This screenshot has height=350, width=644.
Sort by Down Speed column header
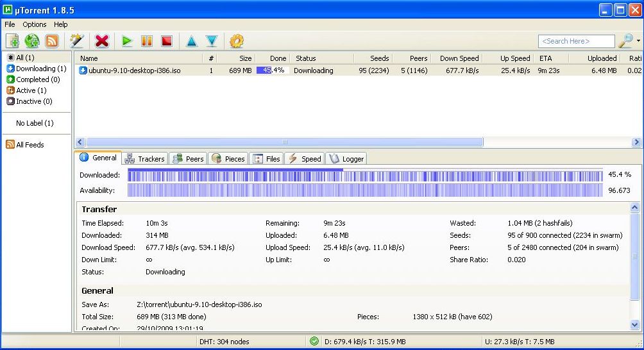point(456,58)
